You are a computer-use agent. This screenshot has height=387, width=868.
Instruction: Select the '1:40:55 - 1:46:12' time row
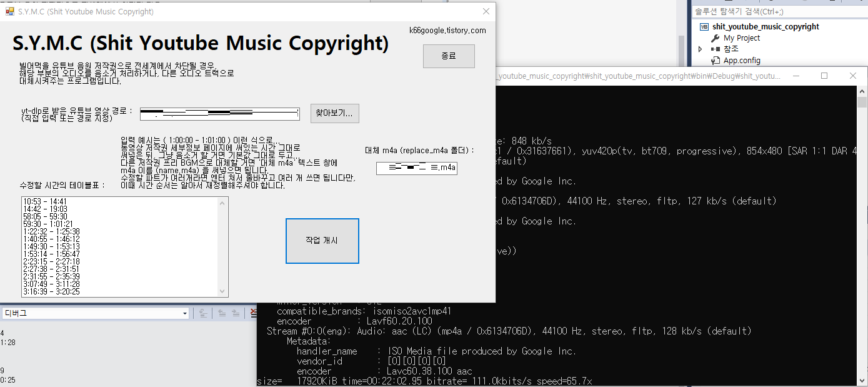(51, 239)
